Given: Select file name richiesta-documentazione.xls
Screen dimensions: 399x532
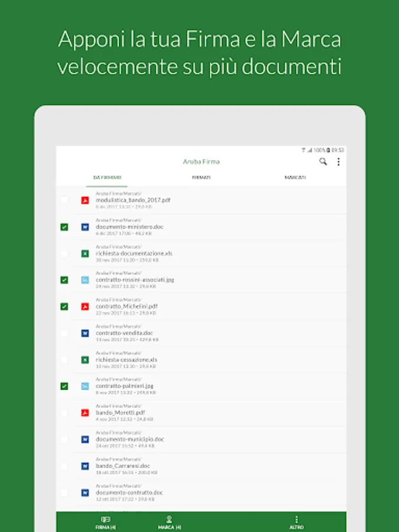Looking at the screenshot, I should 134,254.
